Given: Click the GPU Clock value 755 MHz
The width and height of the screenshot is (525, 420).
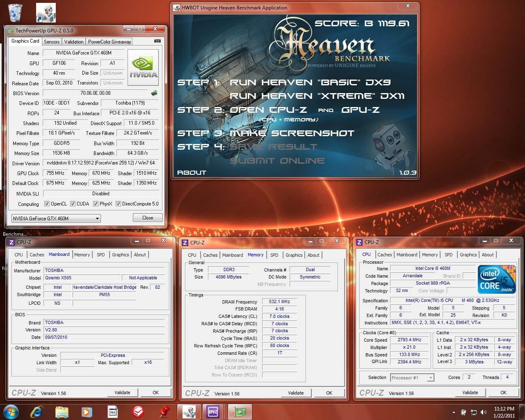Looking at the screenshot, I should point(55,173).
